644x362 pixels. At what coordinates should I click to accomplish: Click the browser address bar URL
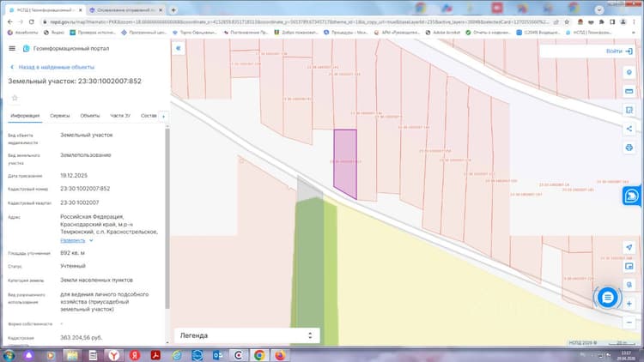299,21
